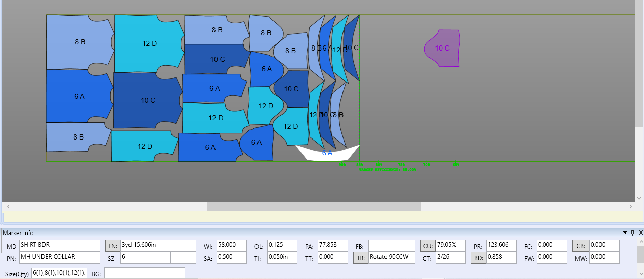The height and width of the screenshot is (279, 644).
Task: Click the OL field 0.125
Action: click(x=282, y=246)
